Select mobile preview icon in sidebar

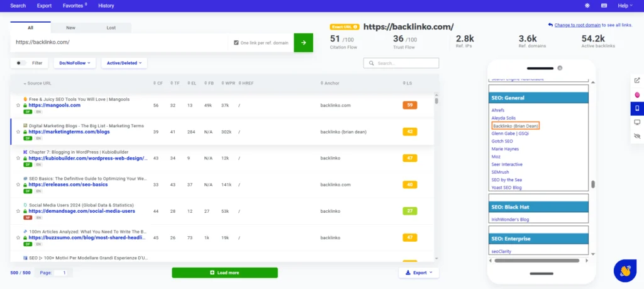(637, 108)
